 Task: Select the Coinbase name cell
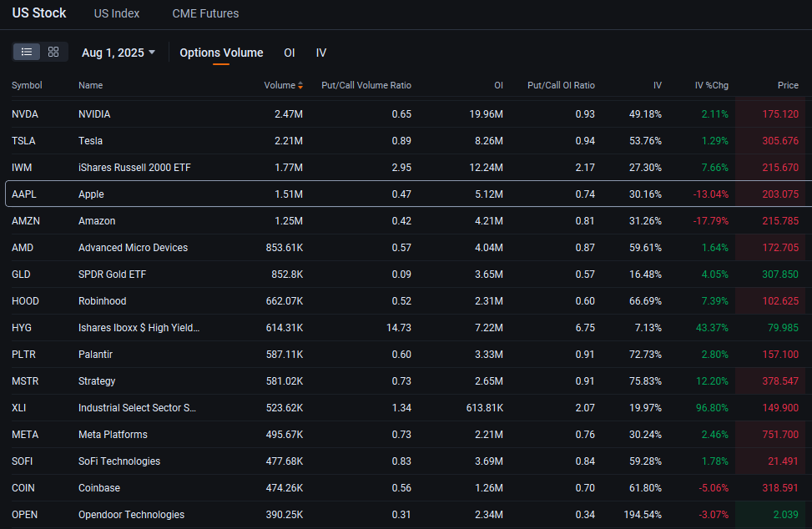coord(99,488)
